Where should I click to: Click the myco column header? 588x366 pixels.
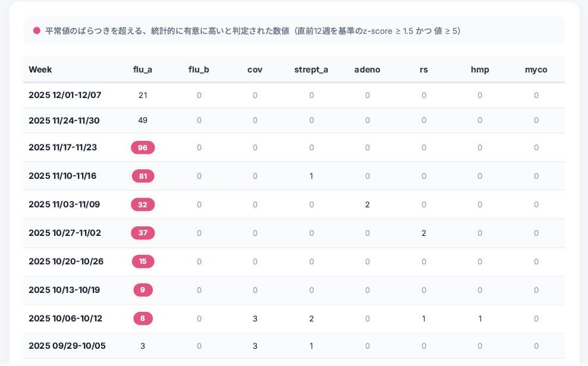point(536,70)
